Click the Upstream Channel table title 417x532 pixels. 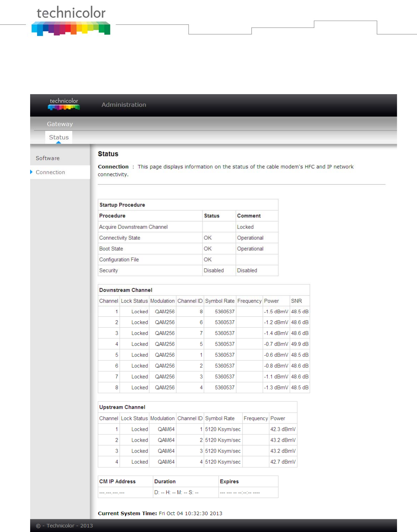122,407
